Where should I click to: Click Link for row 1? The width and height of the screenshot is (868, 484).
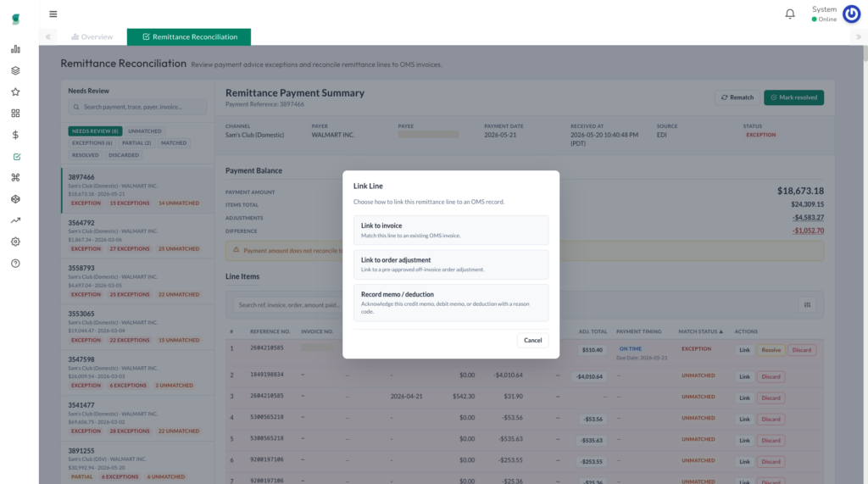tap(744, 350)
